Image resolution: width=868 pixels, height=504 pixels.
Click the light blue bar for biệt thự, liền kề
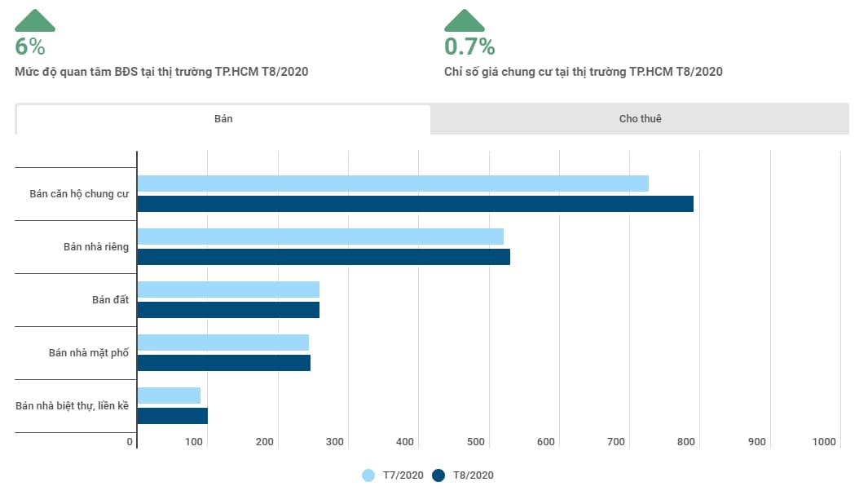[169, 396]
